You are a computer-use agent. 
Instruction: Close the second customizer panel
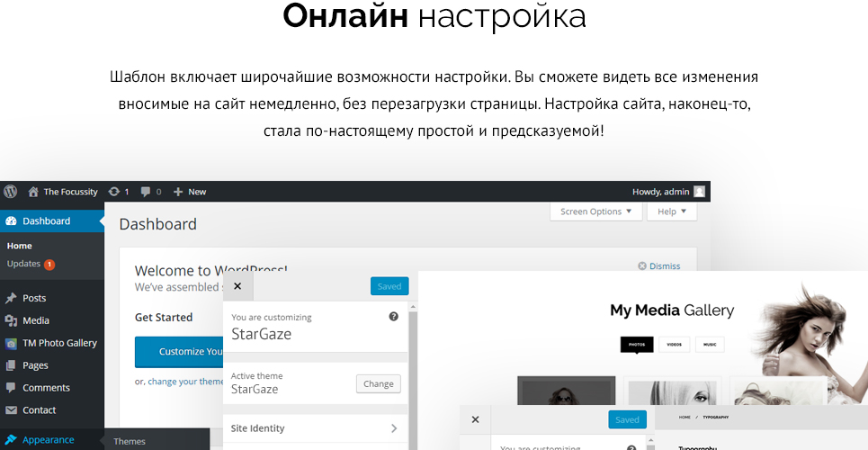[475, 419]
